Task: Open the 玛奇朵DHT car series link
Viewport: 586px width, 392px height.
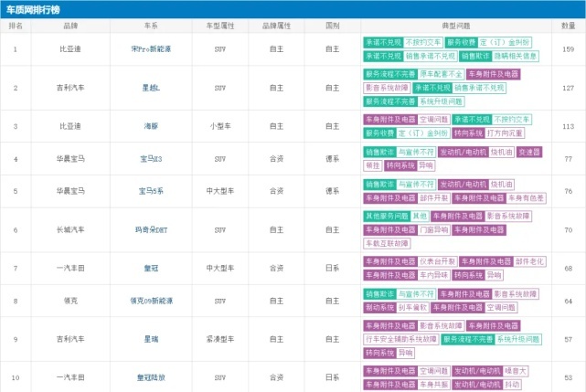Action: tap(151, 230)
